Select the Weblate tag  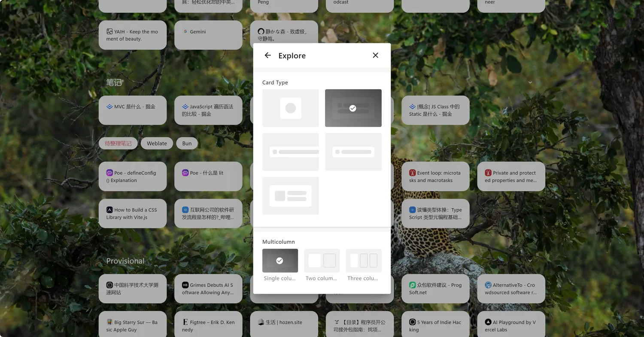pyautogui.click(x=157, y=143)
